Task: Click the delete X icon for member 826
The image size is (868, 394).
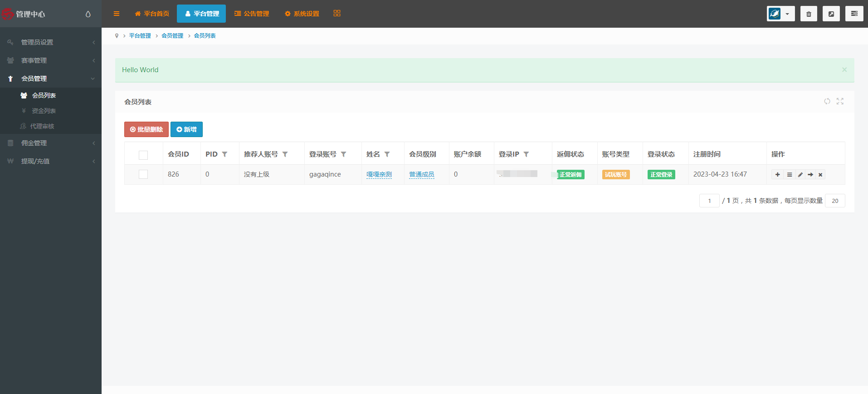Action: pyautogui.click(x=820, y=175)
